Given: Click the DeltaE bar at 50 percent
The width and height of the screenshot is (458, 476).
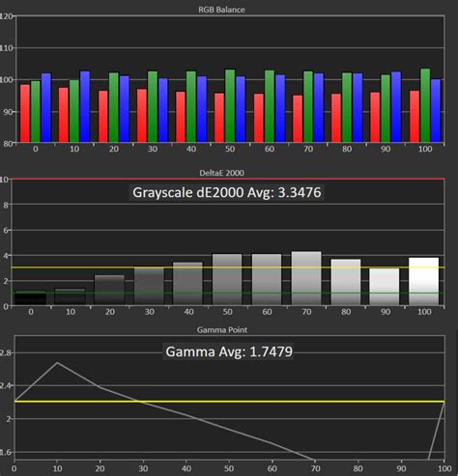Looking at the screenshot, I should (x=227, y=280).
